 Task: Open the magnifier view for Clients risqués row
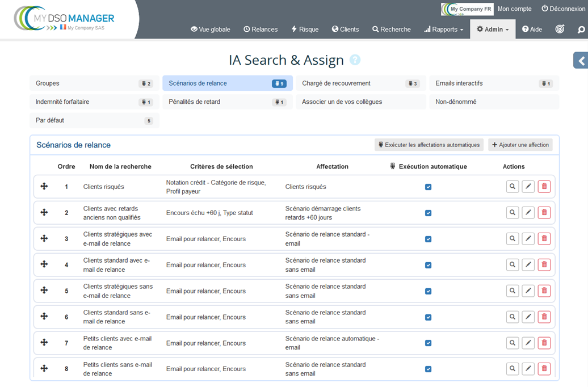pyautogui.click(x=513, y=186)
